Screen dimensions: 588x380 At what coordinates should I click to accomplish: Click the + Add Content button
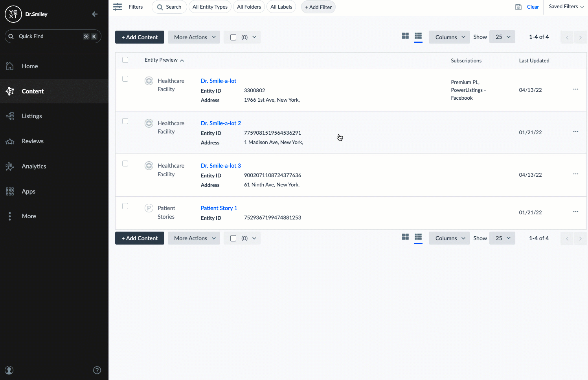[140, 37]
